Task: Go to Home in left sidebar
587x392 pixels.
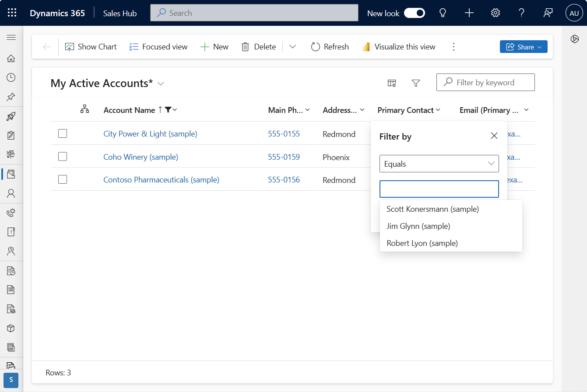Action: (x=11, y=59)
